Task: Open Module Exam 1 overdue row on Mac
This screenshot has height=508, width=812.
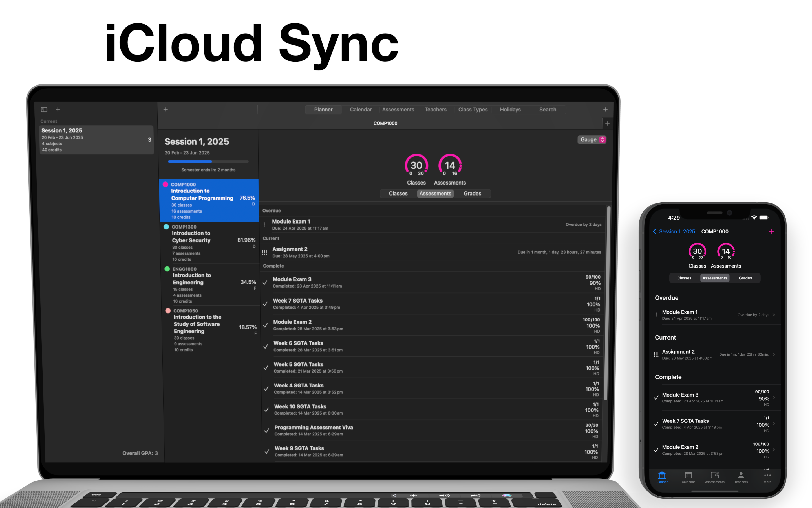Action: 433,224
